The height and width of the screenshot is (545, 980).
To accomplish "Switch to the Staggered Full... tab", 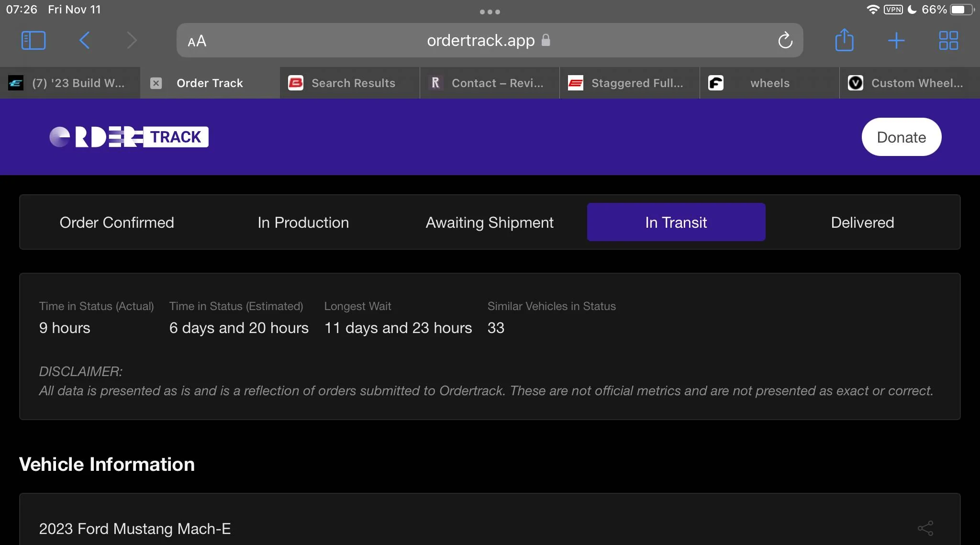I will tap(630, 83).
